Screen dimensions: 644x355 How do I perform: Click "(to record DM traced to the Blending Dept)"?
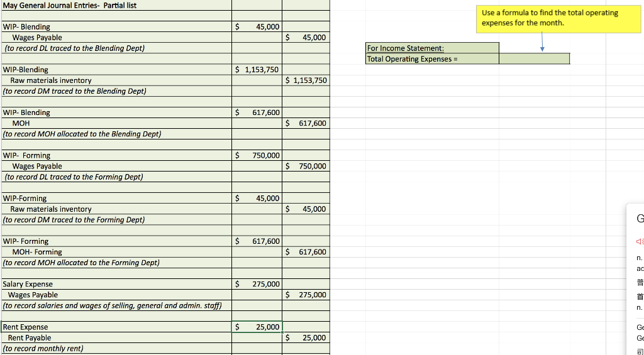(x=74, y=91)
